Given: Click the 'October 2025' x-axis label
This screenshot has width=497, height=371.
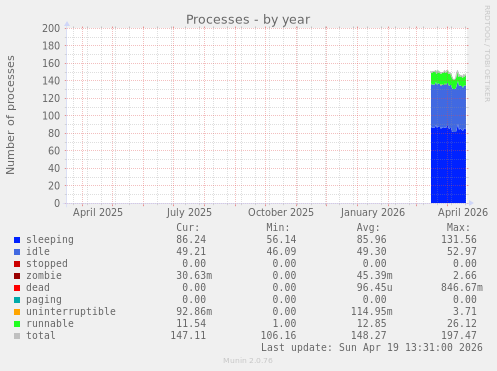Looking at the screenshot, I should [x=281, y=212].
